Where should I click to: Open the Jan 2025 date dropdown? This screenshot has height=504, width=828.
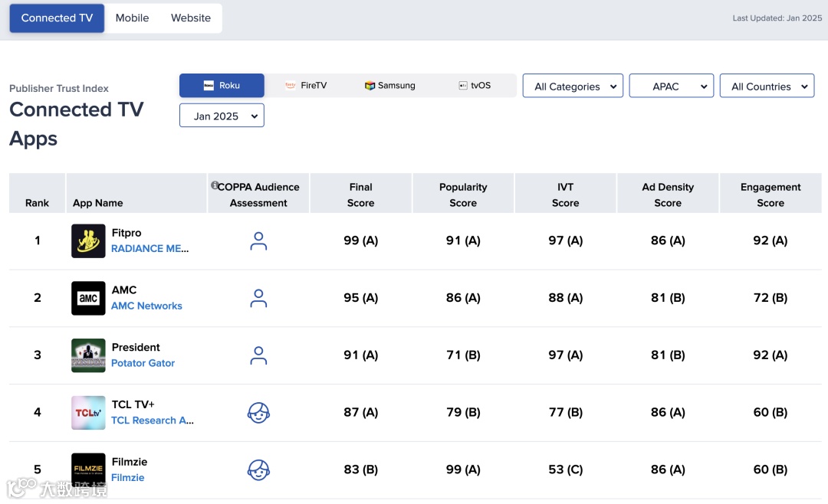[x=222, y=116]
